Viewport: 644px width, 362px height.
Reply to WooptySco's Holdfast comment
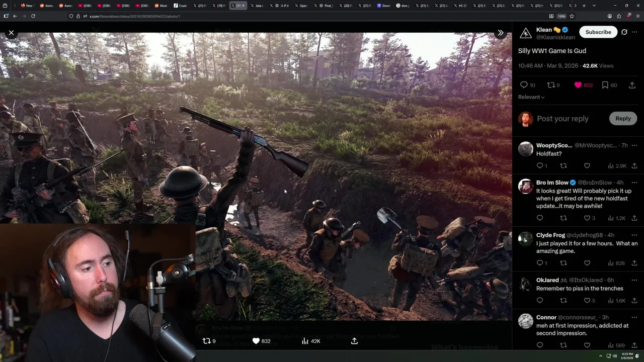tap(542, 166)
